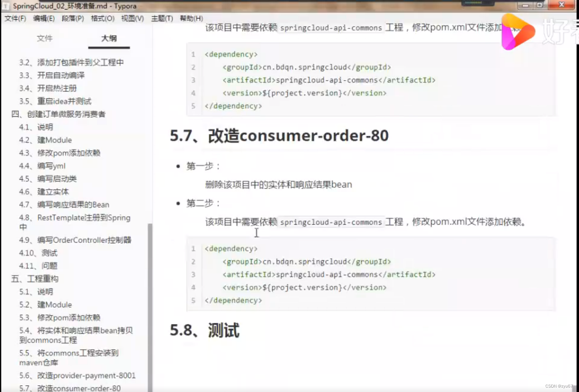
Task: Go to outline item 5.7、改造consumer-order-80
Action: [70, 388]
